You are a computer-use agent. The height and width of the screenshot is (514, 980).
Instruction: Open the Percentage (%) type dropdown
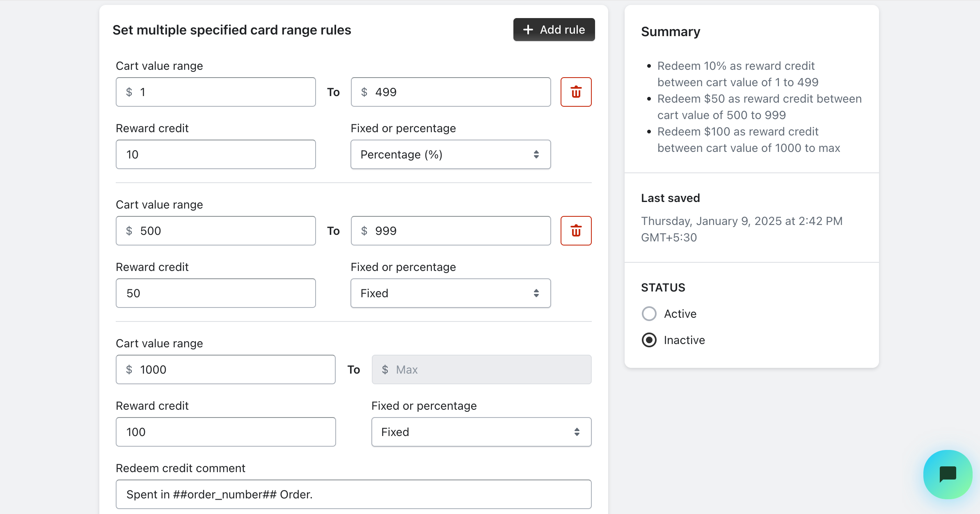[x=450, y=154]
